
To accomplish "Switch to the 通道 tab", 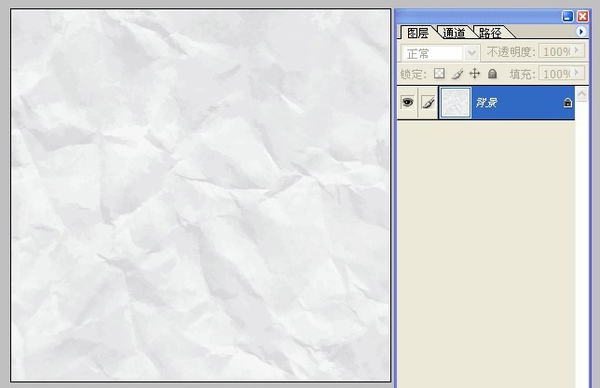I will coord(454,33).
